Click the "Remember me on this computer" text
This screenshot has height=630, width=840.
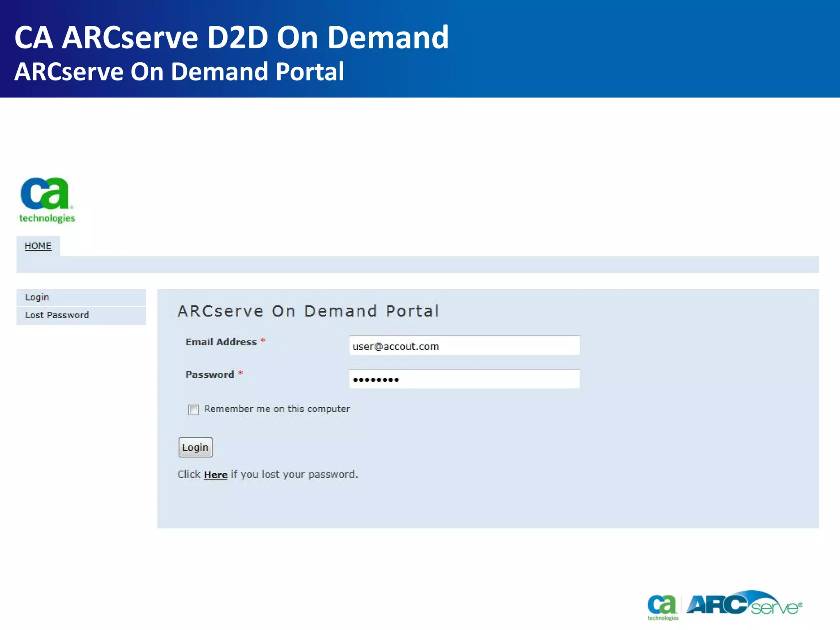277,409
